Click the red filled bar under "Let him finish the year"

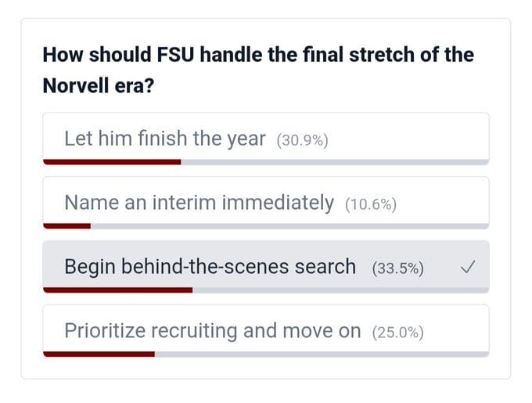112,162
